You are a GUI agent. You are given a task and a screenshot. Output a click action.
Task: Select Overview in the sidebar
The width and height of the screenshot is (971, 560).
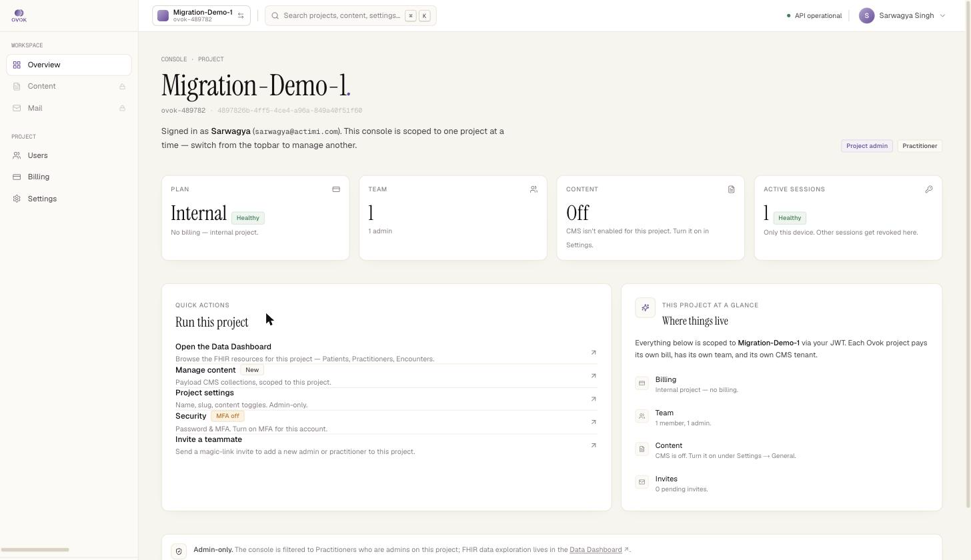[69, 65]
